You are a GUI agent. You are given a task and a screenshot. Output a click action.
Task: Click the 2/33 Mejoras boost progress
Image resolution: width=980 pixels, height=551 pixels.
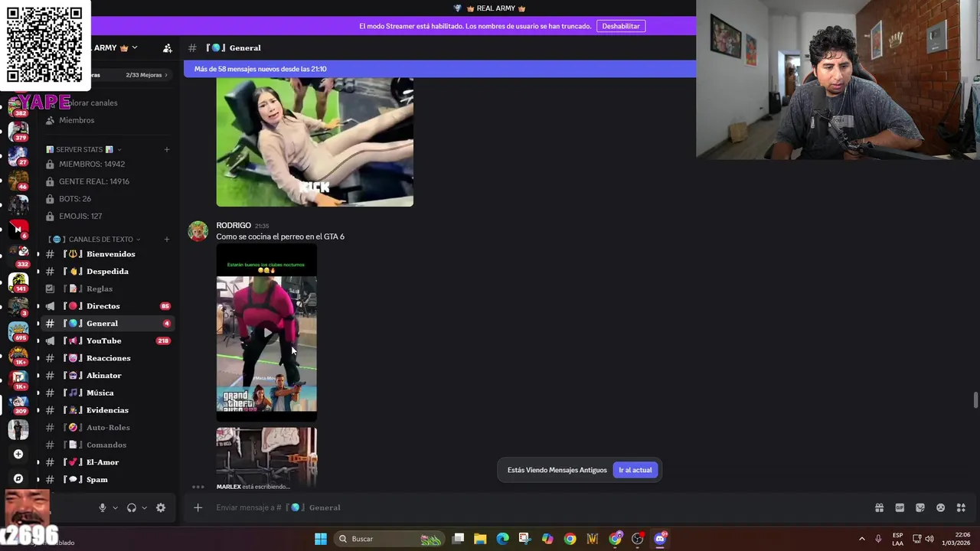click(x=146, y=75)
